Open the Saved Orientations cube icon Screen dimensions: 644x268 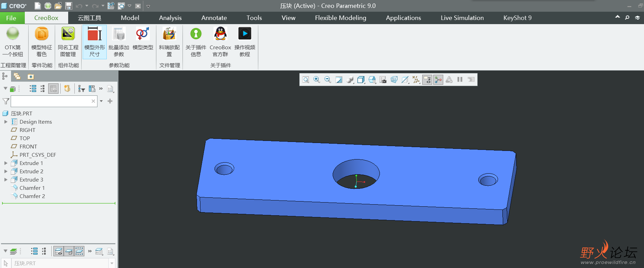[x=372, y=80]
